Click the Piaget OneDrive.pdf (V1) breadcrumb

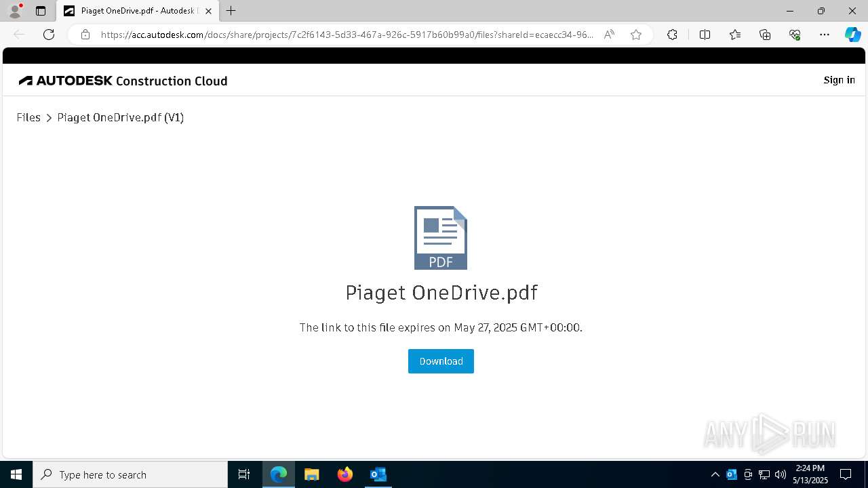pyautogui.click(x=121, y=117)
